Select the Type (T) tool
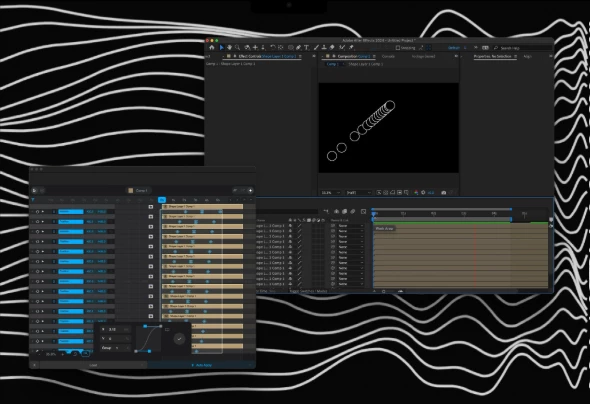 click(306, 48)
